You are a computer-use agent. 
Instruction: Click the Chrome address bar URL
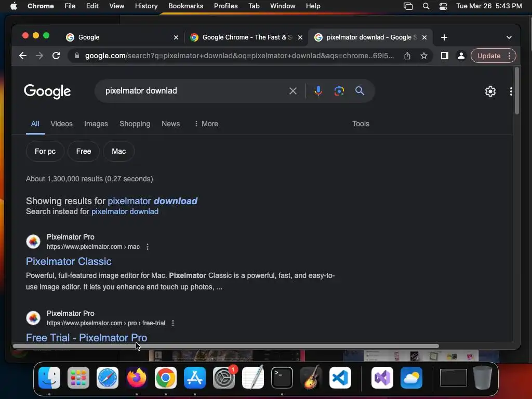pyautogui.click(x=240, y=56)
